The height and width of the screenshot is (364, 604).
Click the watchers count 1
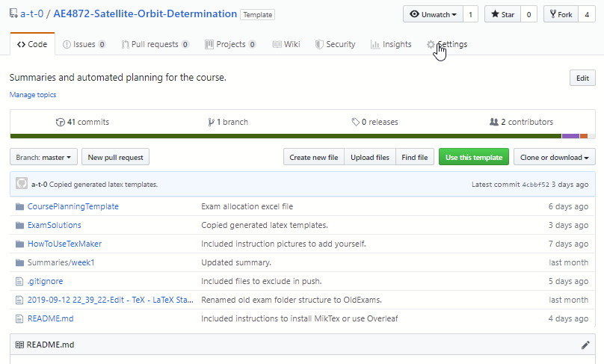point(470,14)
